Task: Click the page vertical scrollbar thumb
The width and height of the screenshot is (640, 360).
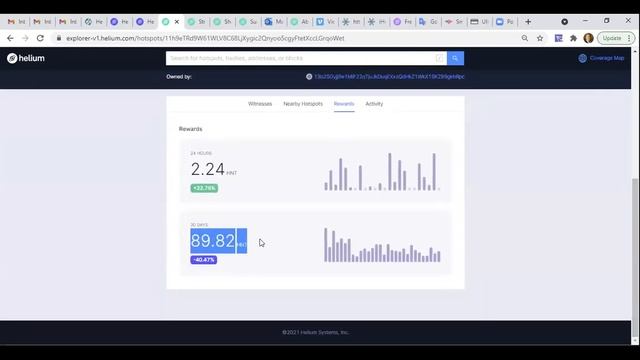Action: (x=635, y=257)
